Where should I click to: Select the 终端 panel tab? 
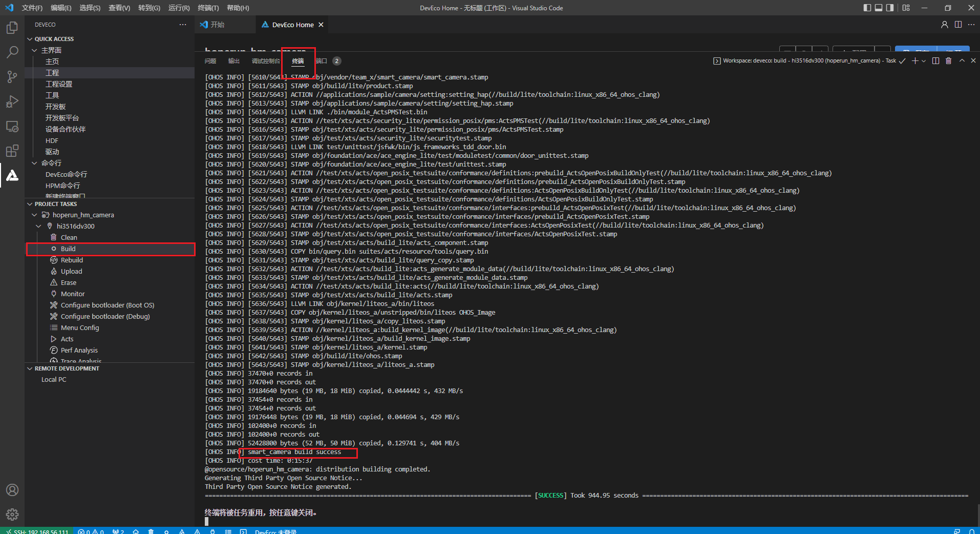(298, 61)
